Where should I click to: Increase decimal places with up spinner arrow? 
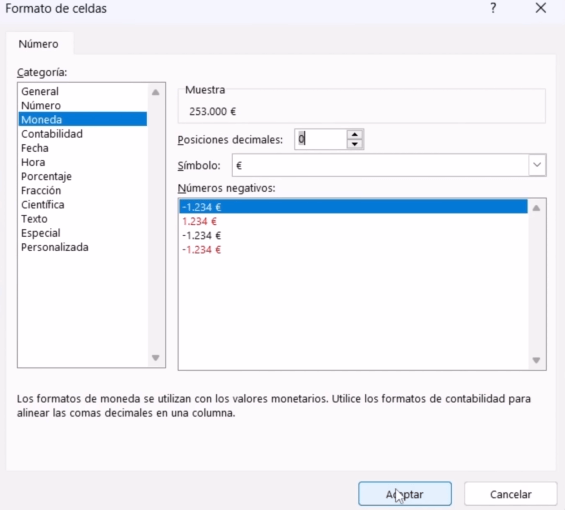[x=355, y=134]
